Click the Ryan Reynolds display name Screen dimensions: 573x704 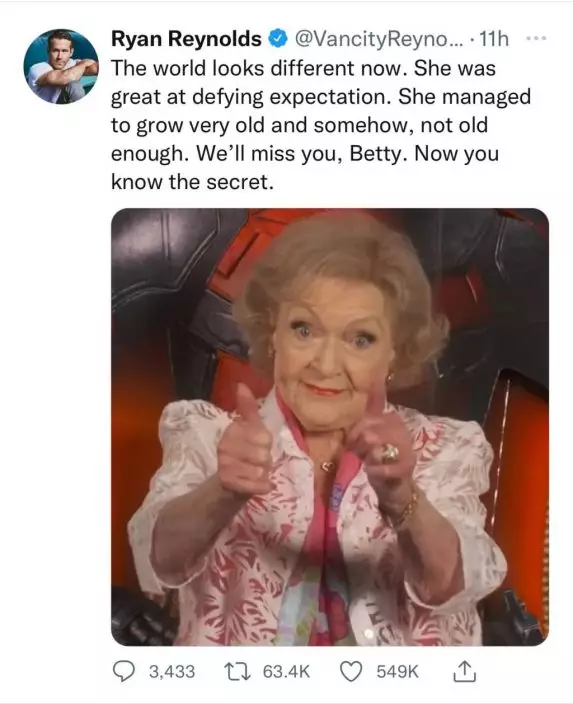186,39
